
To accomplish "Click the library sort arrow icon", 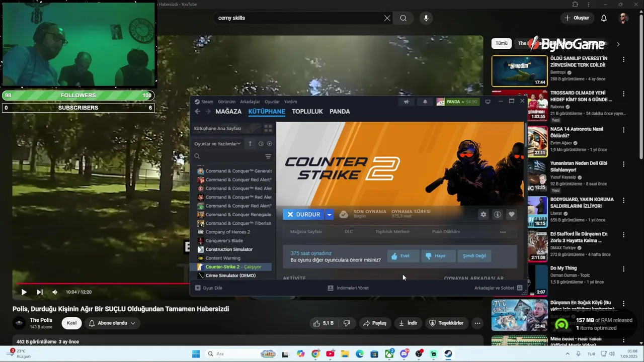I will click(250, 144).
